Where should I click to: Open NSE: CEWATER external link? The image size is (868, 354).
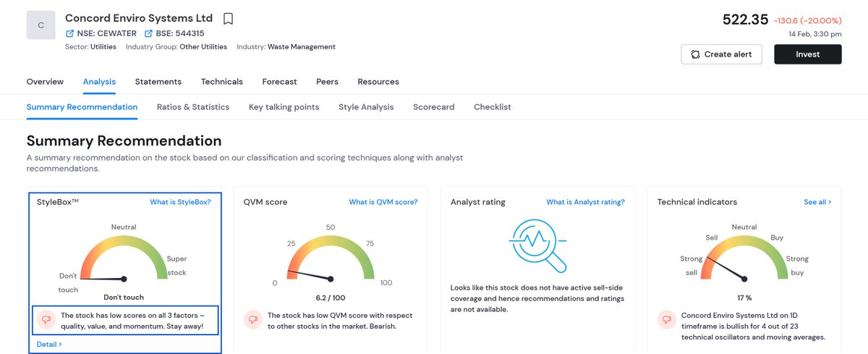101,33
